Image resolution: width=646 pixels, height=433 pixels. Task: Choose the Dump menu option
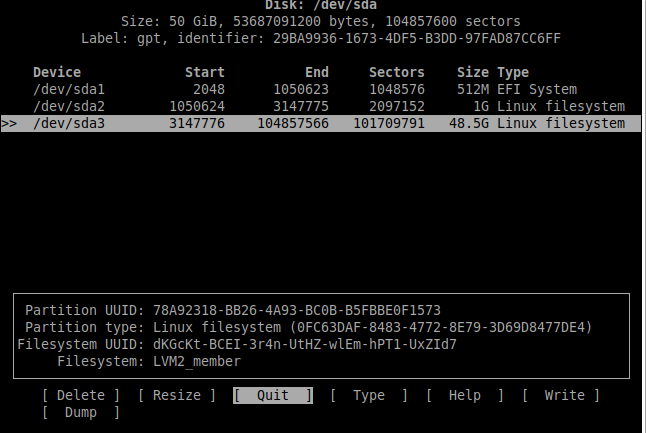80,411
